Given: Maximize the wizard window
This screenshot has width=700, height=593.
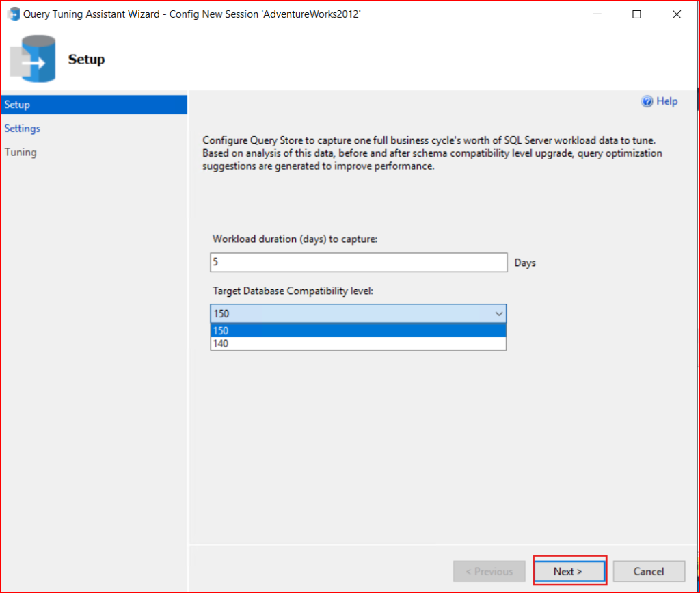Looking at the screenshot, I should point(636,14).
